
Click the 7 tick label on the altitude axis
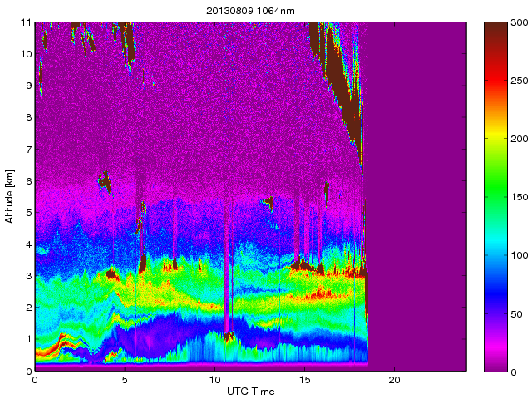tap(27, 150)
